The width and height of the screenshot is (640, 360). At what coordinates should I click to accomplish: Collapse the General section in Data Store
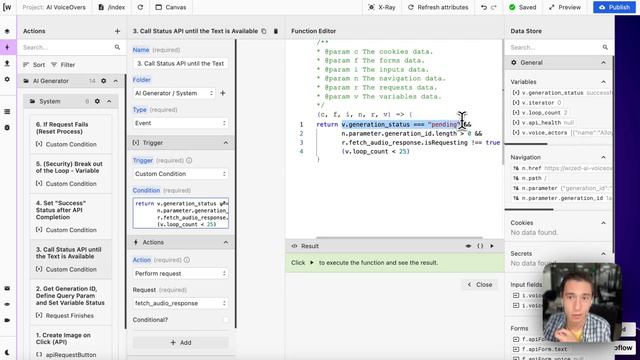pyautogui.click(x=603, y=62)
